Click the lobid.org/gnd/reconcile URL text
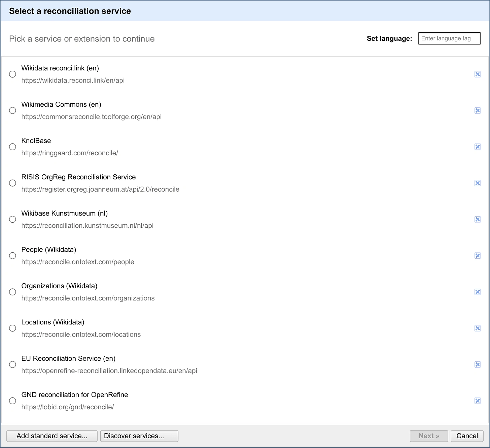 [x=68, y=407]
